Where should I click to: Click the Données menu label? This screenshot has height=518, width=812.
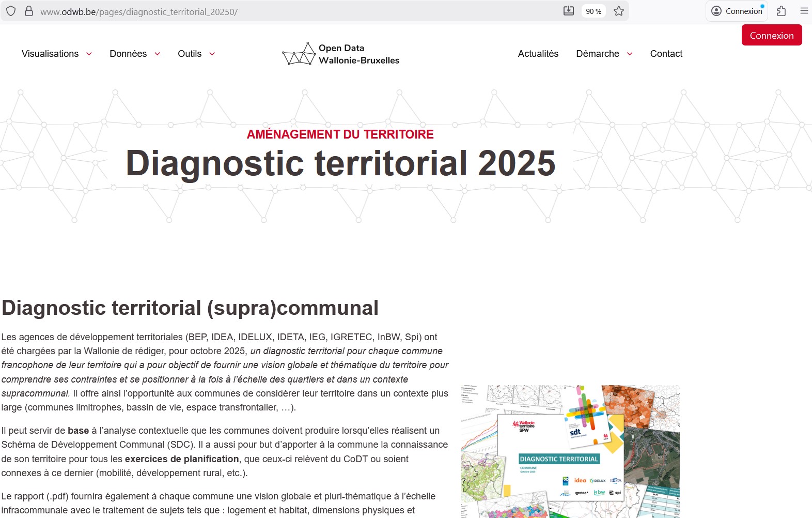point(128,54)
